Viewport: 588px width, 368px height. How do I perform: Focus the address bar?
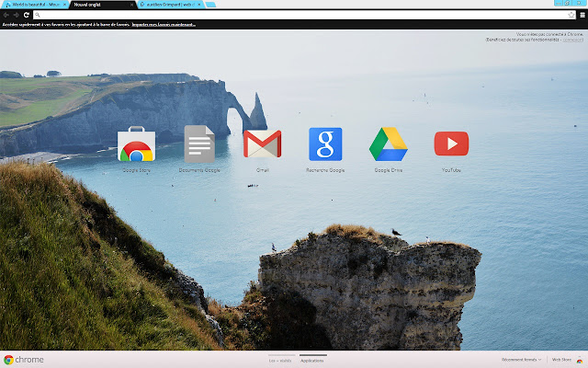(304, 15)
